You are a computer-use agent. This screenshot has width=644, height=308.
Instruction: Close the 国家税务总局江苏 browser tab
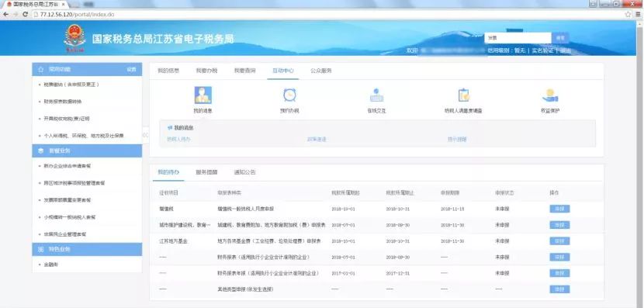click(x=63, y=4)
